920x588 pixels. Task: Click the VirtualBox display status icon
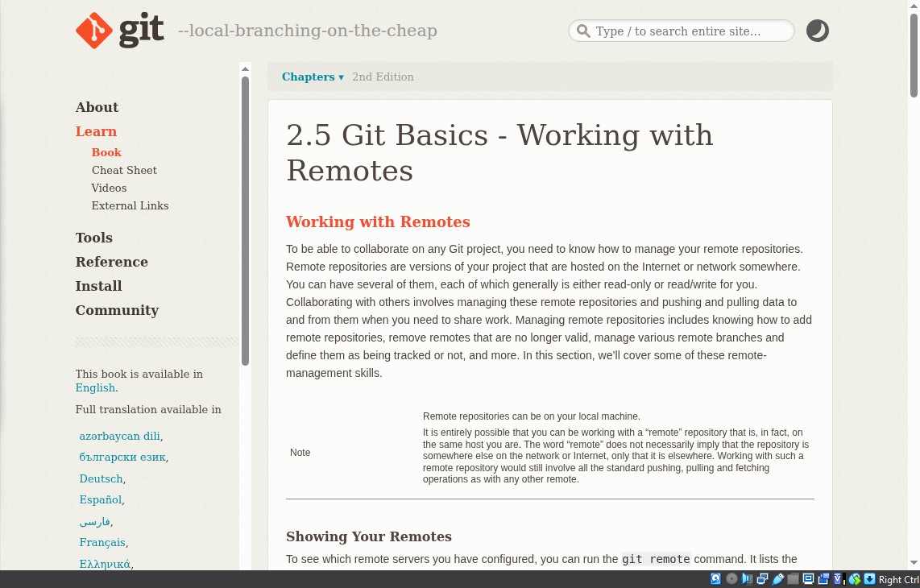click(x=809, y=578)
